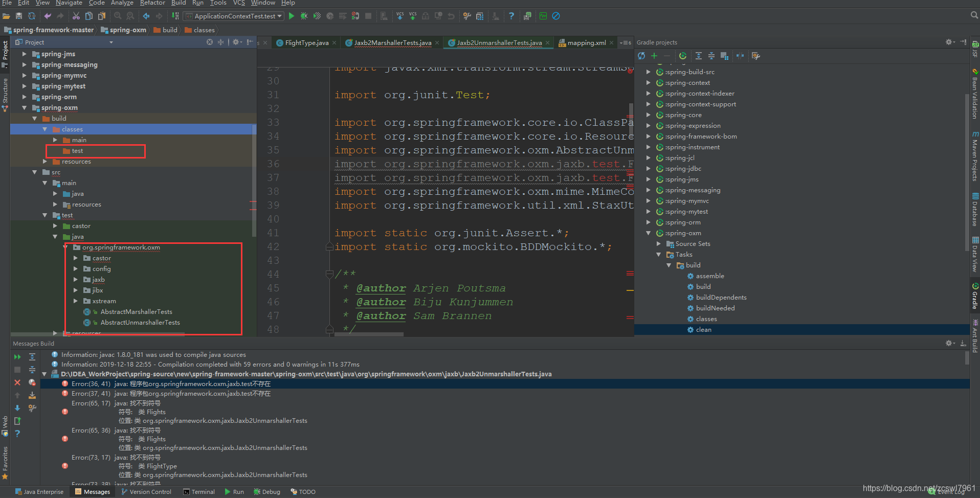Collapse the classes folder in Project tree

click(x=45, y=129)
